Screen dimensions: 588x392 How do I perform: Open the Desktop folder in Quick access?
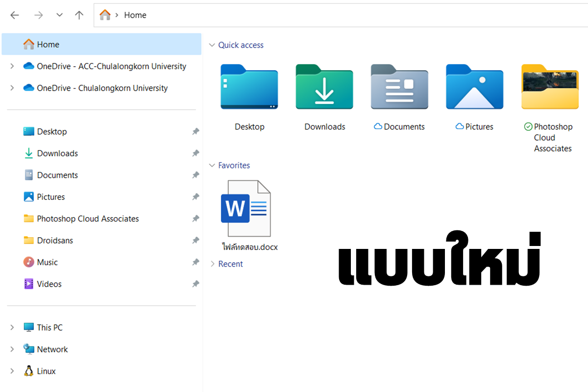[249, 87]
